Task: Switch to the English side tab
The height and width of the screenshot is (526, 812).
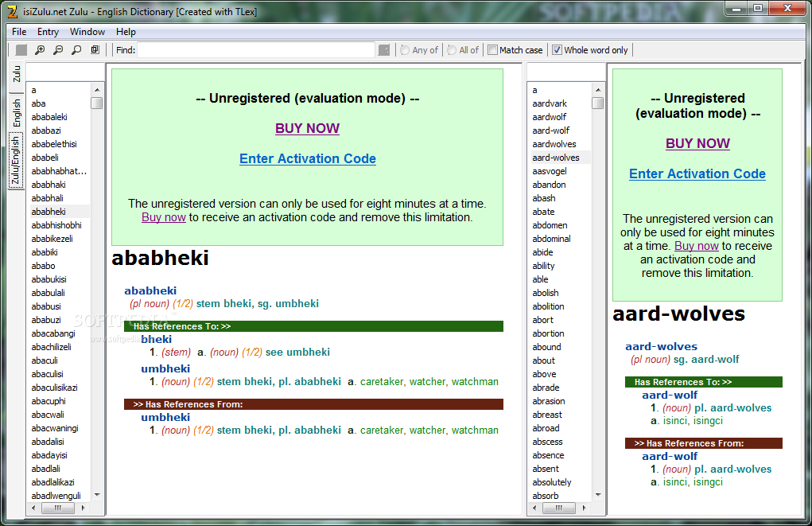Action: tap(17, 113)
